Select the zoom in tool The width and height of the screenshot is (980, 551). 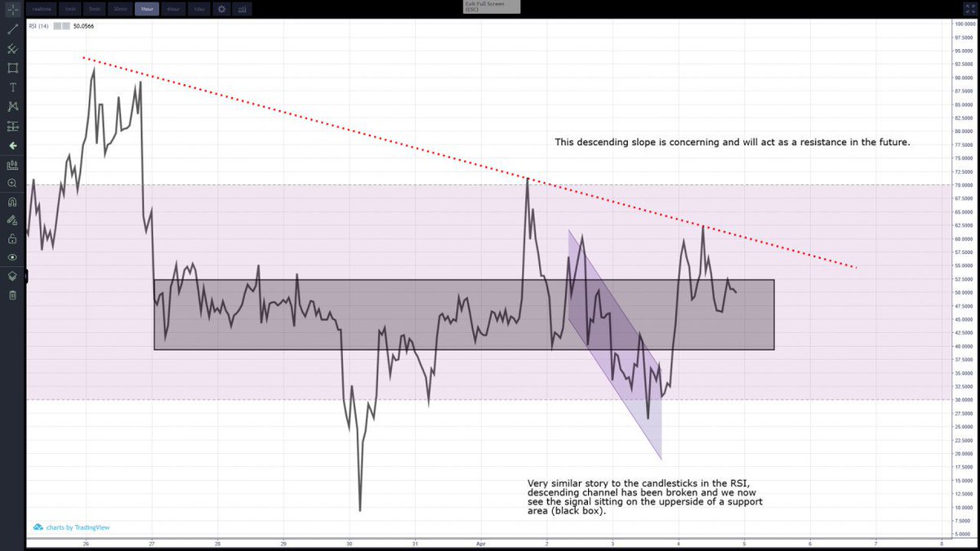tap(12, 184)
